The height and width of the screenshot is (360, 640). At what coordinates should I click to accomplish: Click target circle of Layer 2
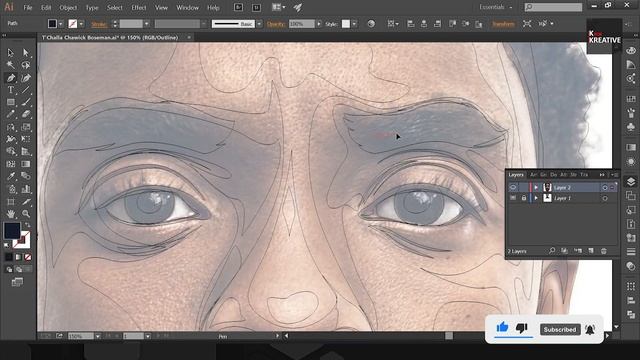point(604,187)
